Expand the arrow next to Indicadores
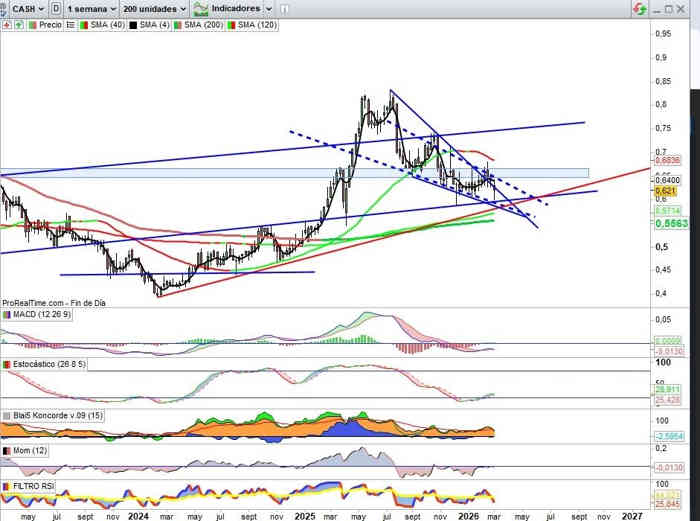Image resolution: width=700 pixels, height=521 pixels. 269,8
